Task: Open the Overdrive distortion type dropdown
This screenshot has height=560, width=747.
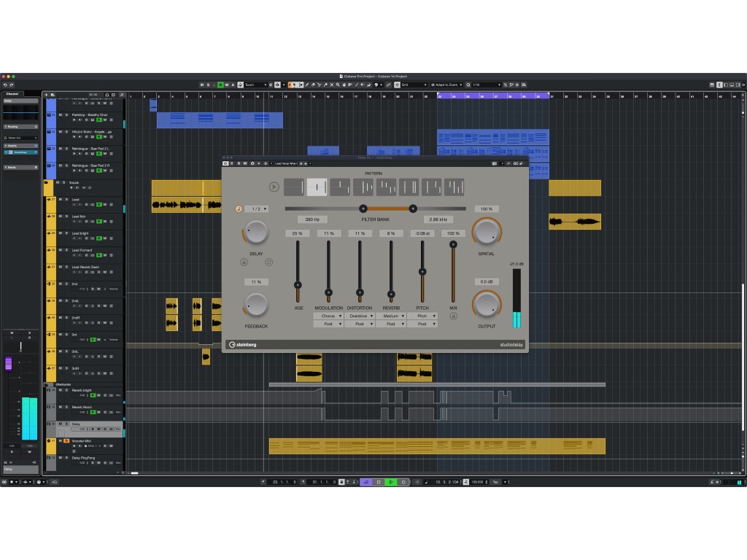Action: point(360,316)
